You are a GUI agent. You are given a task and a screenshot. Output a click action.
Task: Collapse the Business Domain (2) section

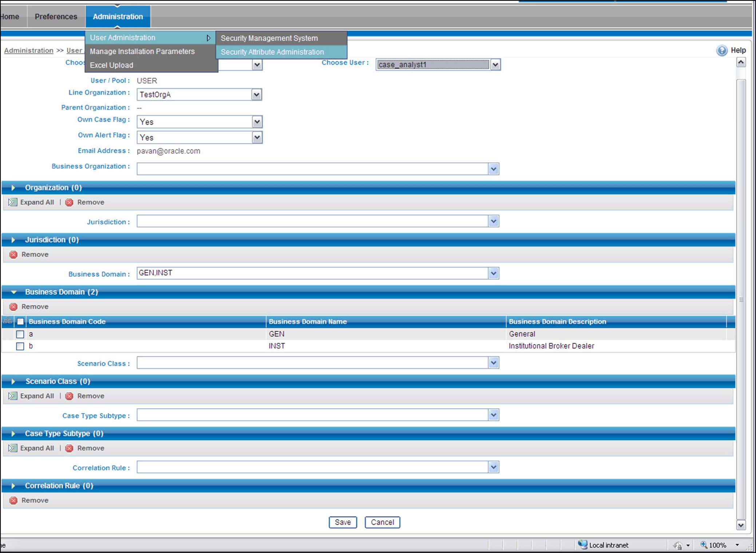pyautogui.click(x=14, y=292)
